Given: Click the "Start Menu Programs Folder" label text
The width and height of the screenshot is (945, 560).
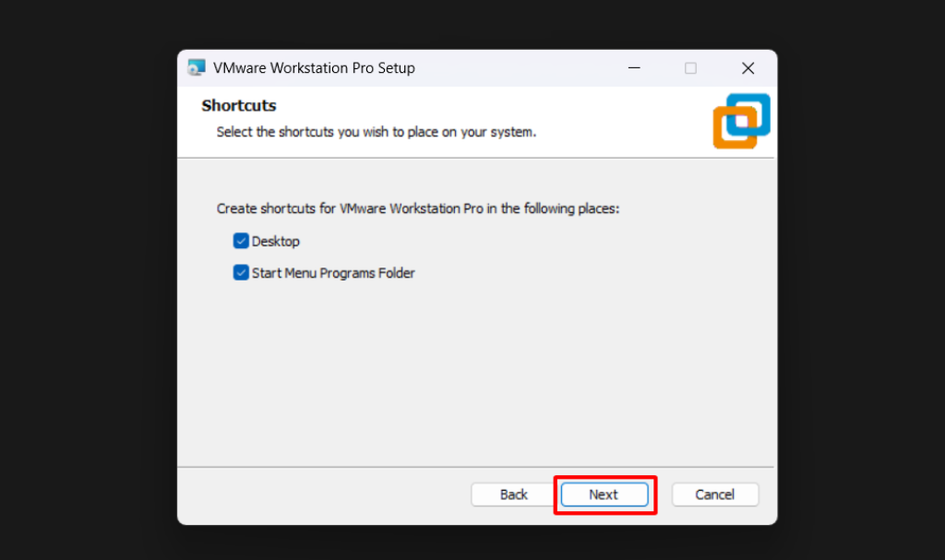Looking at the screenshot, I should click(333, 273).
